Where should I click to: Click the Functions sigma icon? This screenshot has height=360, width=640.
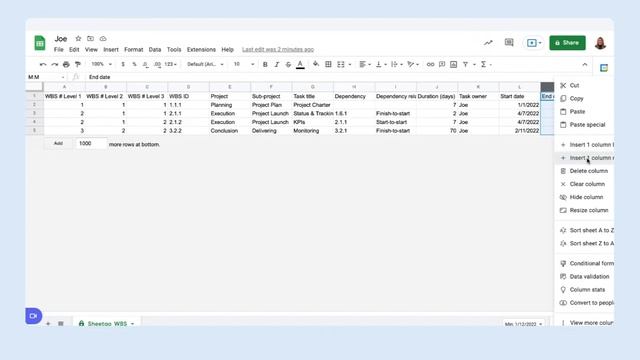(483, 64)
